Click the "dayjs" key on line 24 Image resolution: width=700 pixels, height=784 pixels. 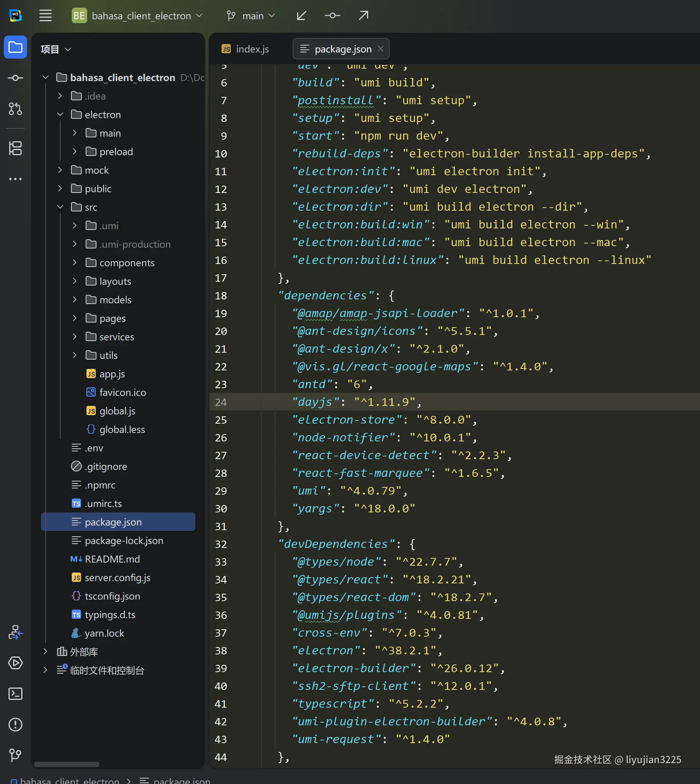point(316,402)
